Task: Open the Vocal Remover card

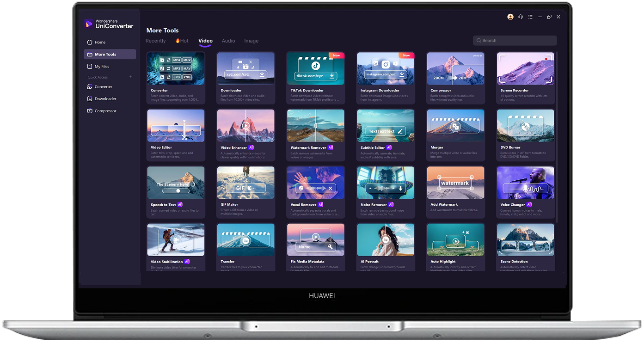Action: 315,192
